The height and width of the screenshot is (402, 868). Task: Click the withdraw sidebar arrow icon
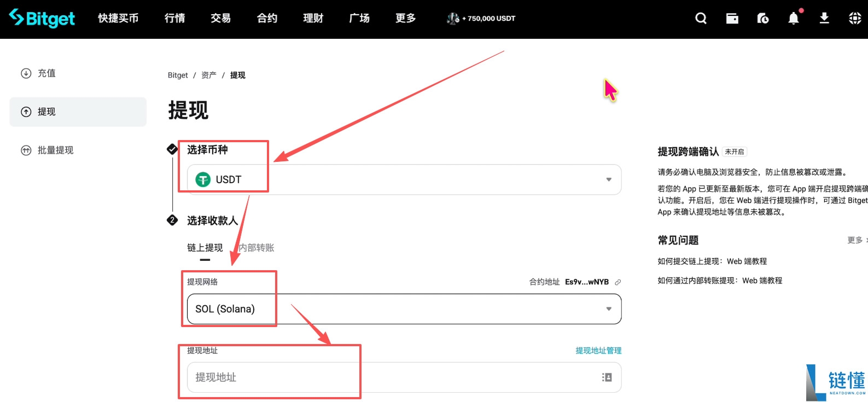tap(26, 112)
